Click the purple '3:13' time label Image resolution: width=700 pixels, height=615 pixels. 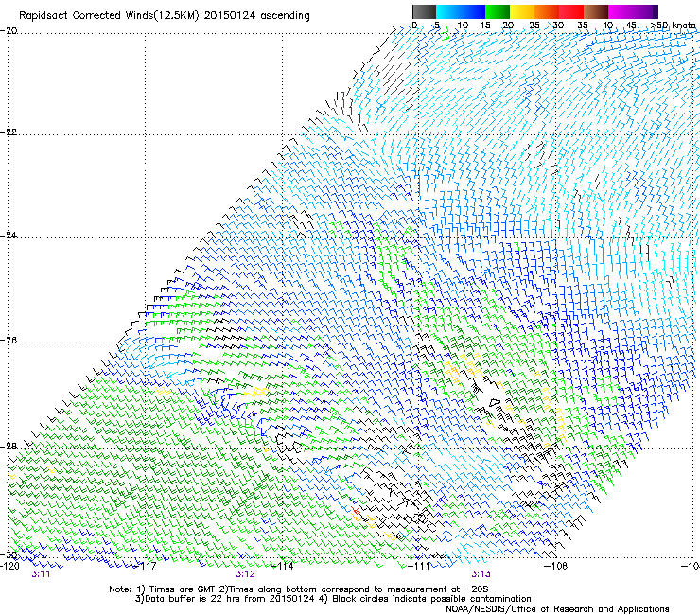coord(481,574)
